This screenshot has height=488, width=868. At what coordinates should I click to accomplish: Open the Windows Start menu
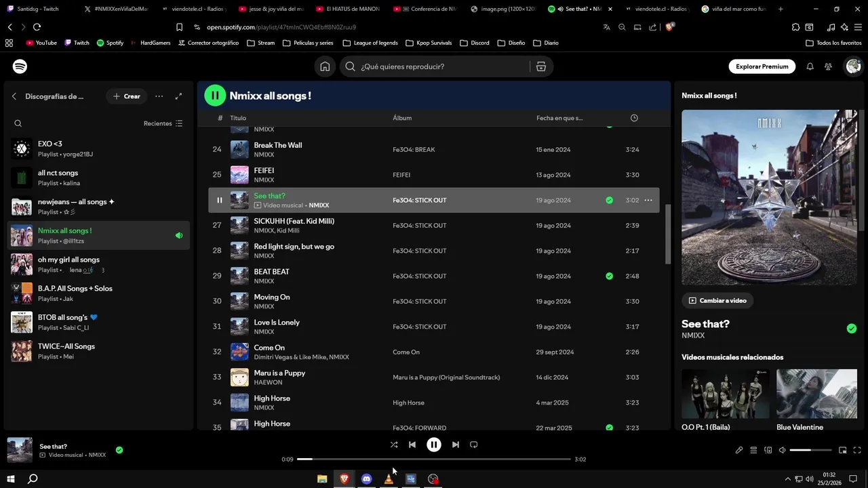click(x=10, y=479)
